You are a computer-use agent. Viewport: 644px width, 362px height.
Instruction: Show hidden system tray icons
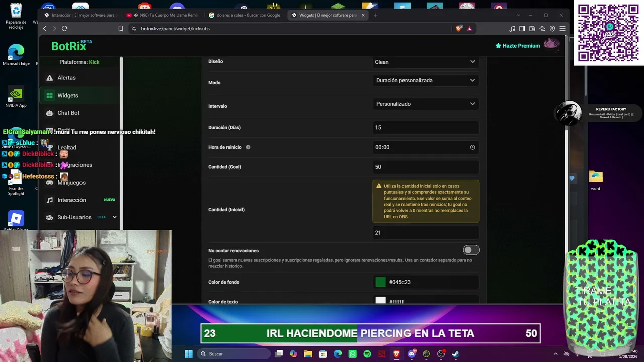pos(555,354)
